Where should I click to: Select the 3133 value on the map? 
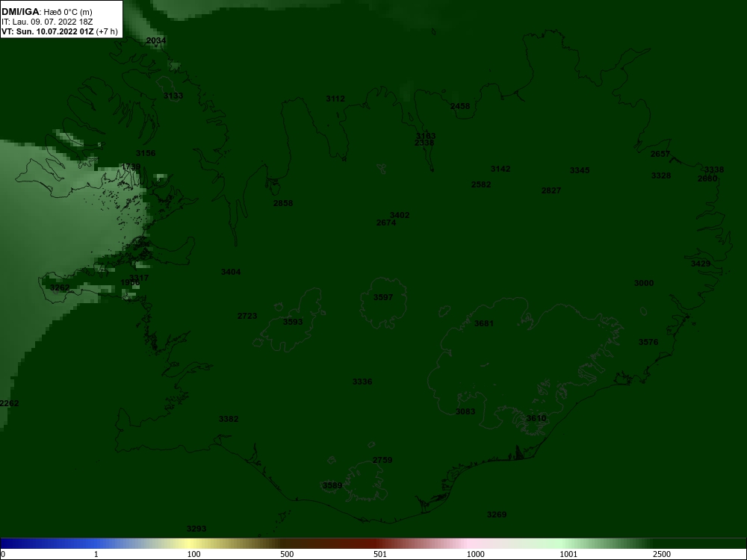173,96
